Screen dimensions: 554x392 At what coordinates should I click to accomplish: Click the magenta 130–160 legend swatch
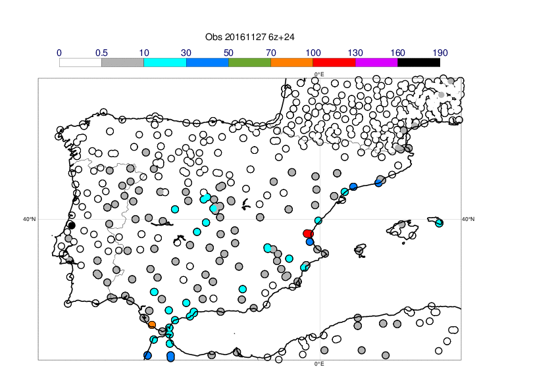[376, 62]
